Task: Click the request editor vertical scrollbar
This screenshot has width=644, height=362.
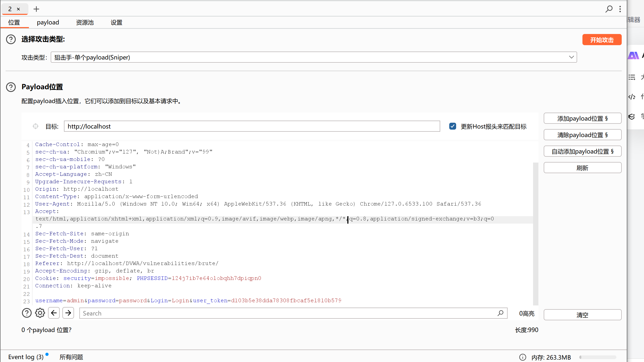Action: point(535,234)
